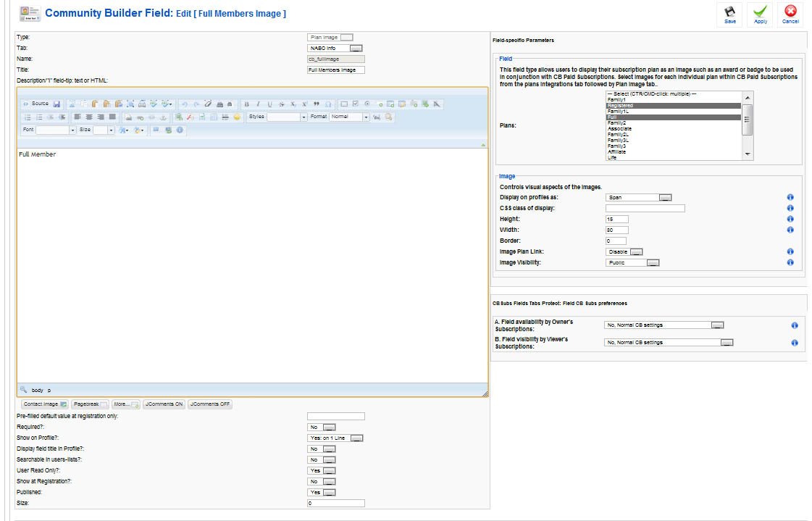
Task: Insert a special character (omega icon)
Action: pyautogui.click(x=328, y=104)
